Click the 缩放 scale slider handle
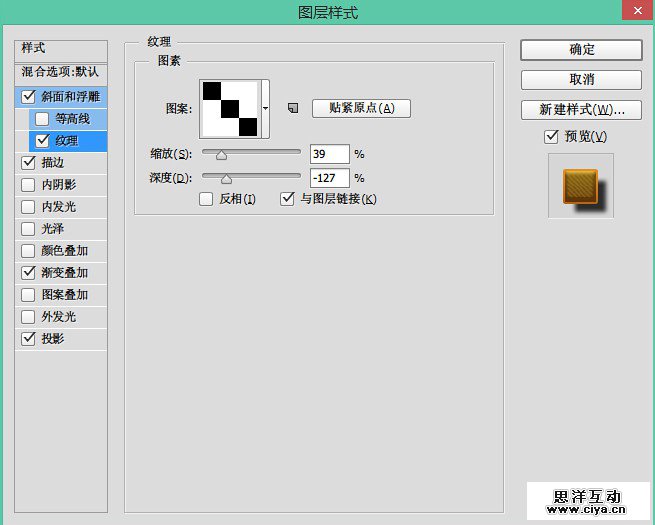Screen dimensions: 655x525 (x=222, y=155)
